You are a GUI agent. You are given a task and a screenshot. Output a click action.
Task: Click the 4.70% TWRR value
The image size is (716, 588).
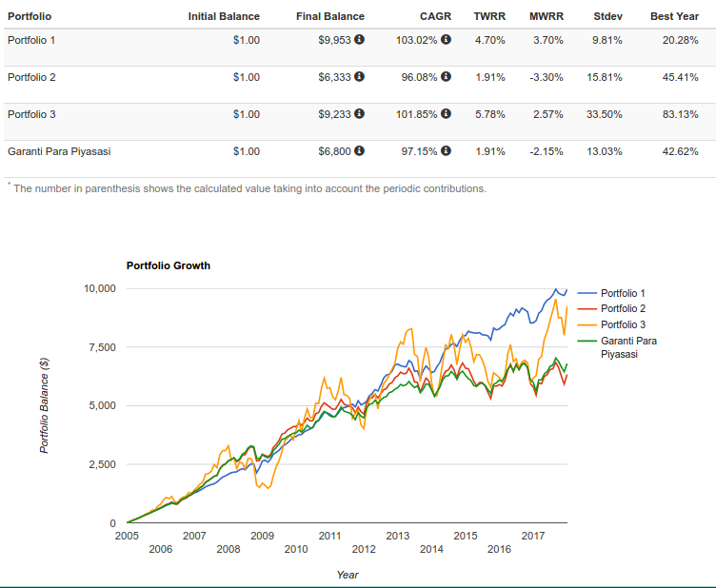(490, 40)
